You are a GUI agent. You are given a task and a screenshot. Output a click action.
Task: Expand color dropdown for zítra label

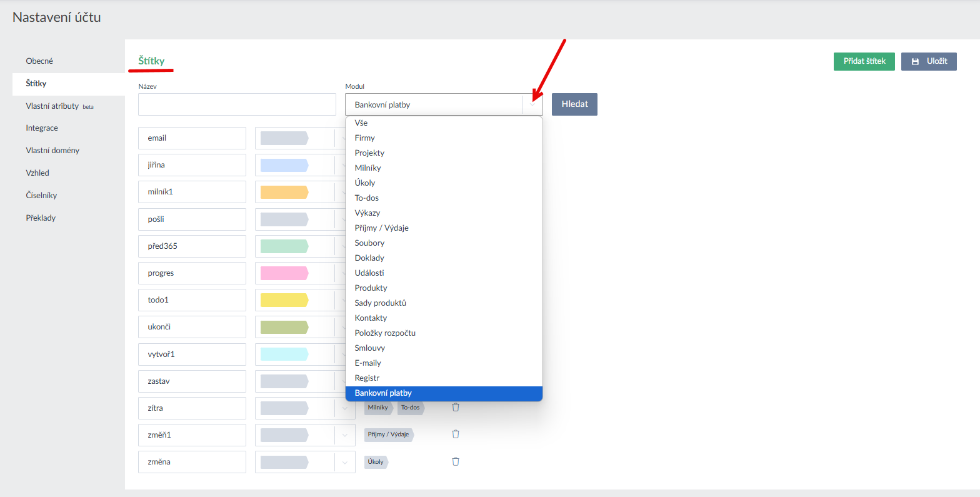[344, 408]
